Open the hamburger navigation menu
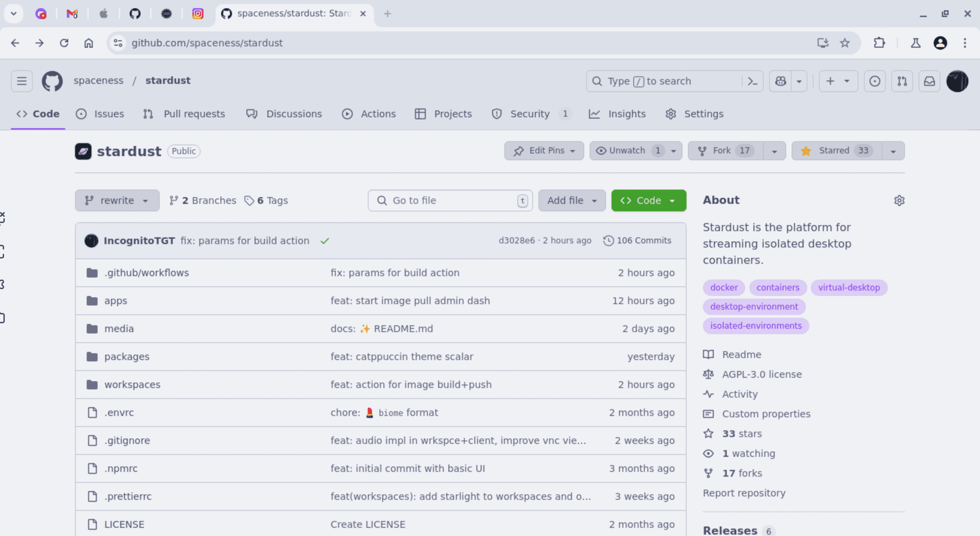This screenshot has width=980, height=536. click(22, 81)
